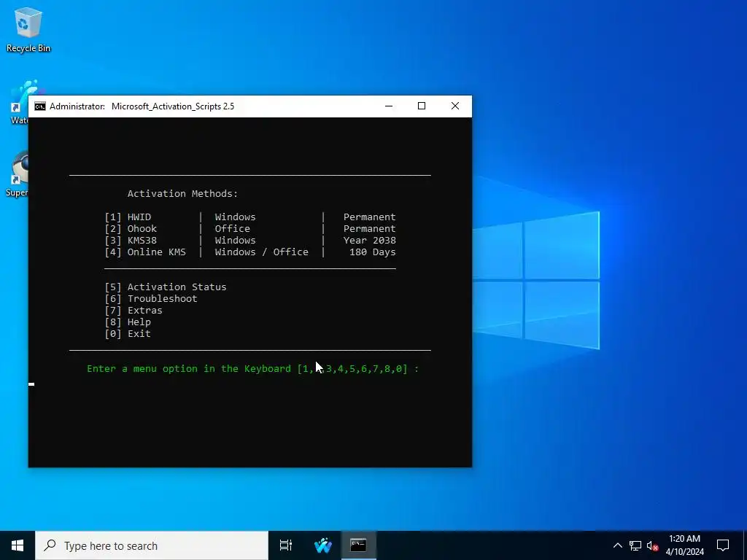The image size is (747, 560).
Task: Open the network status tray icon
Action: [x=635, y=545]
